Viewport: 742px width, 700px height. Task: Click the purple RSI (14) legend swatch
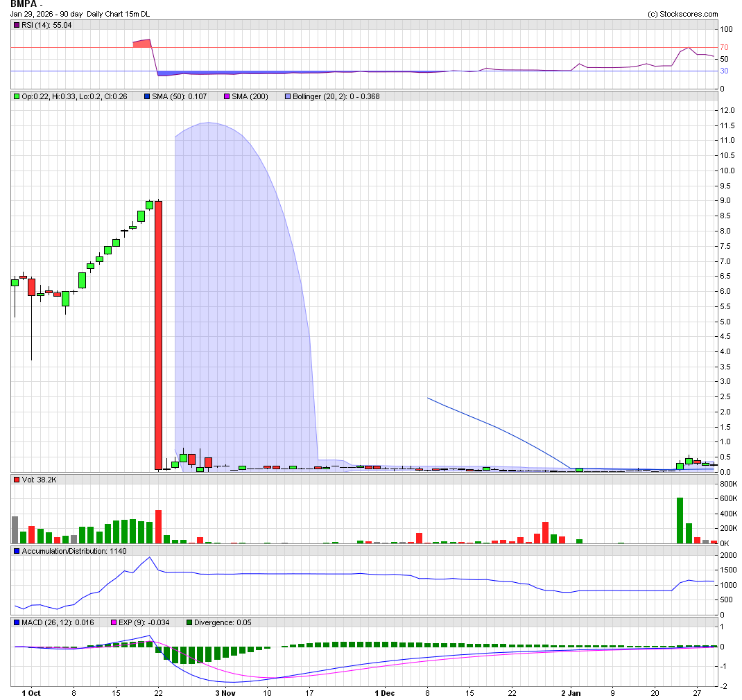click(x=17, y=25)
